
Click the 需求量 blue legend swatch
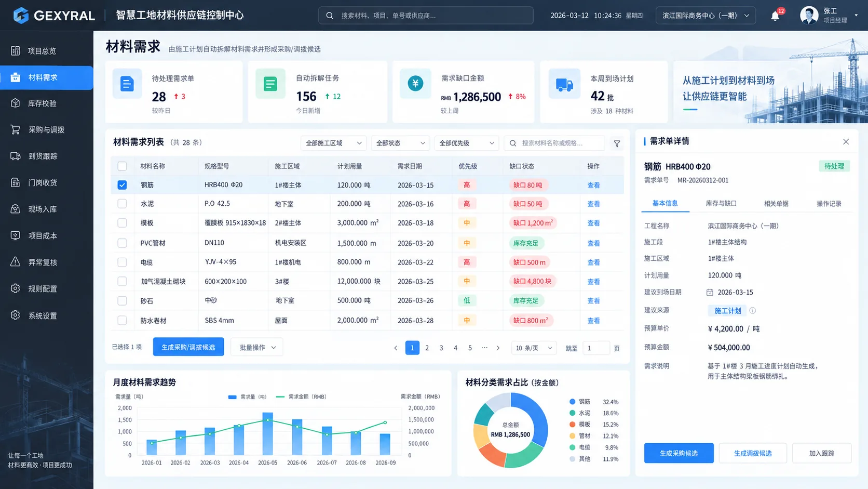coord(232,397)
